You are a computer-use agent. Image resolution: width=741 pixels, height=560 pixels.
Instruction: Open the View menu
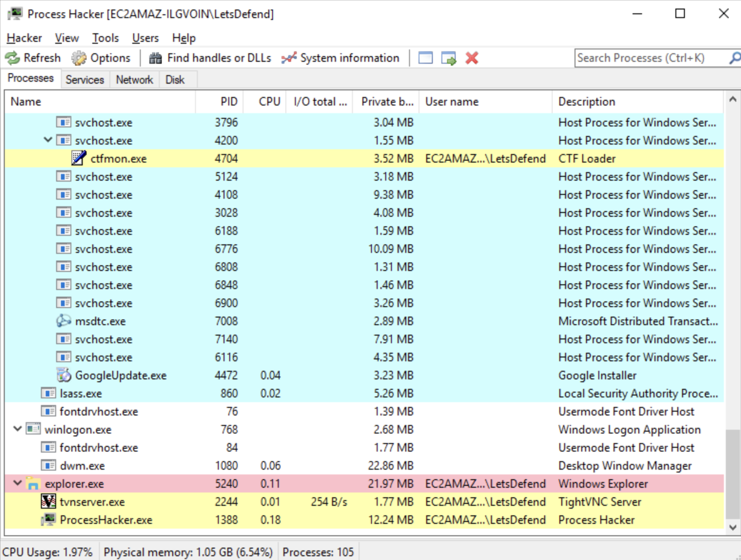coord(67,38)
